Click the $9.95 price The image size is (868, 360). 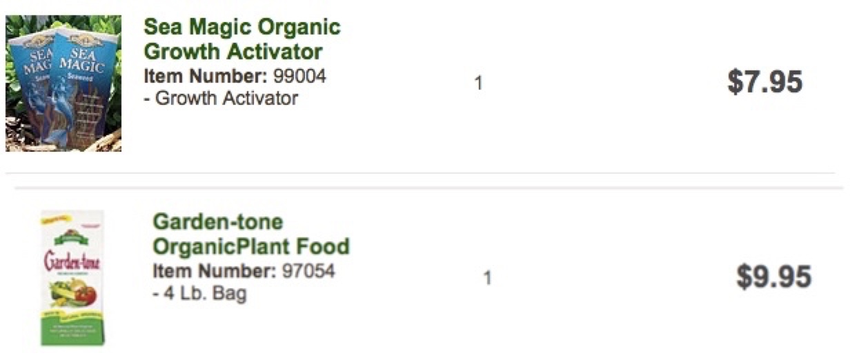pyautogui.click(x=773, y=277)
